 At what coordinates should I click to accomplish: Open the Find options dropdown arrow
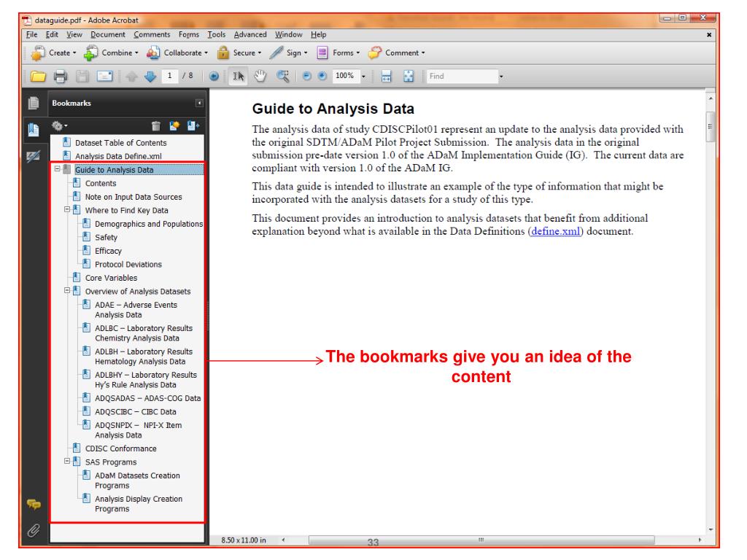[501, 76]
